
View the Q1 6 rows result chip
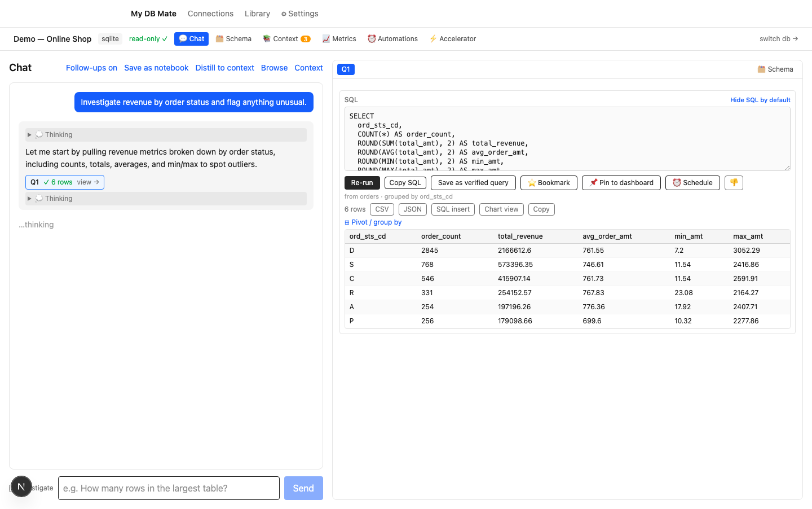pyautogui.click(x=65, y=182)
